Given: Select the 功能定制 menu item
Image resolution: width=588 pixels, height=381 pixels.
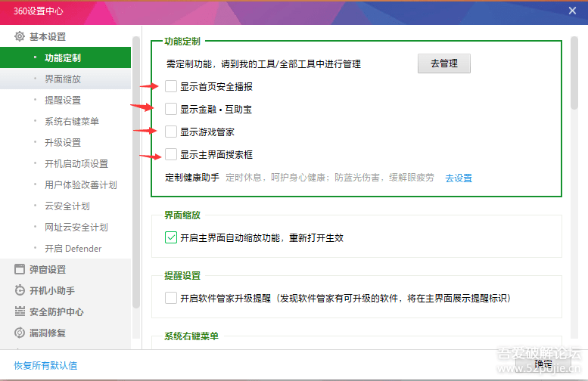Looking at the screenshot, I should click(65, 57).
